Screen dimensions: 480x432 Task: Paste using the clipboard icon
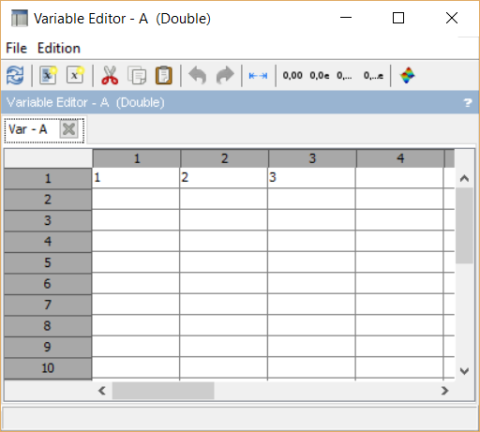[x=164, y=76]
